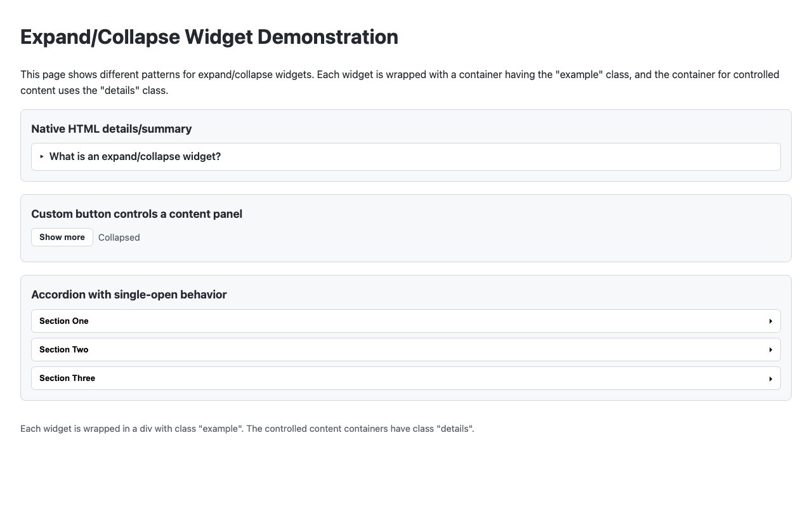
Task: Click the chevron arrow on Section Three
Action: point(771,378)
